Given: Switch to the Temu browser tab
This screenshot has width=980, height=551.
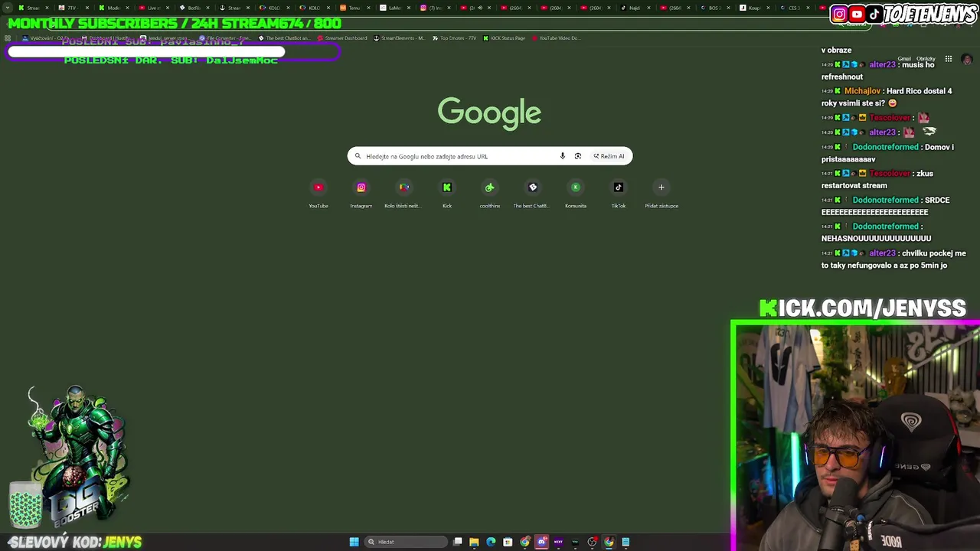Looking at the screenshot, I should click(x=355, y=8).
